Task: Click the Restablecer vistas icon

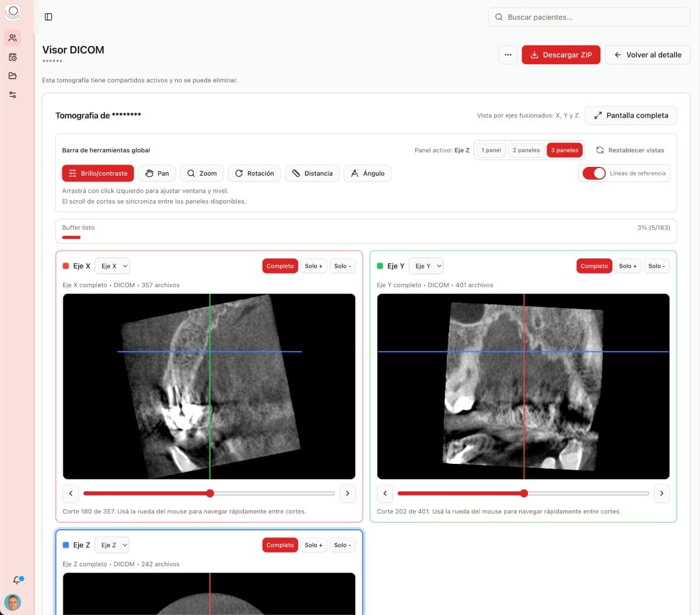Action: (600, 150)
